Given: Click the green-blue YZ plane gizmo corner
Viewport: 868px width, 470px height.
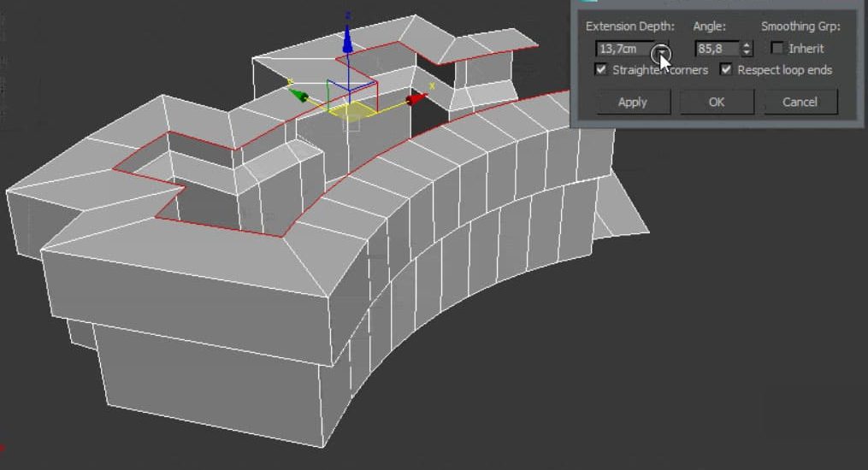Looking at the screenshot, I should pos(331,86).
